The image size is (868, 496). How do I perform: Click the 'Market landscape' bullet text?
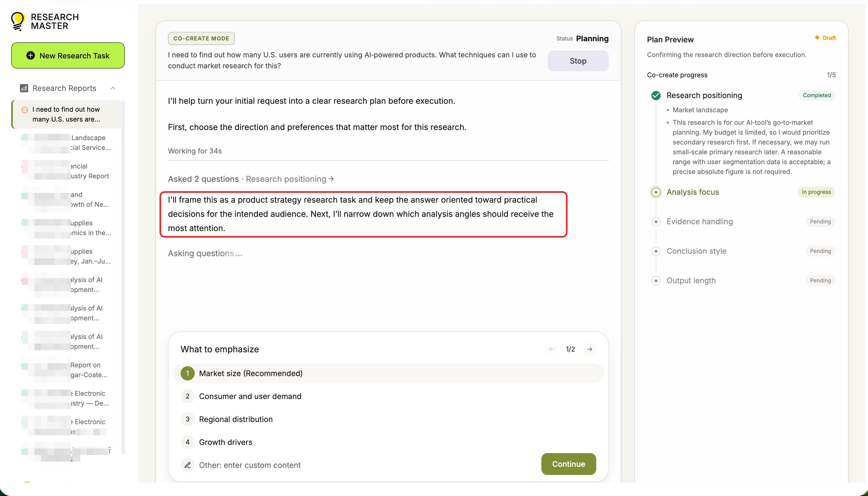pos(700,110)
